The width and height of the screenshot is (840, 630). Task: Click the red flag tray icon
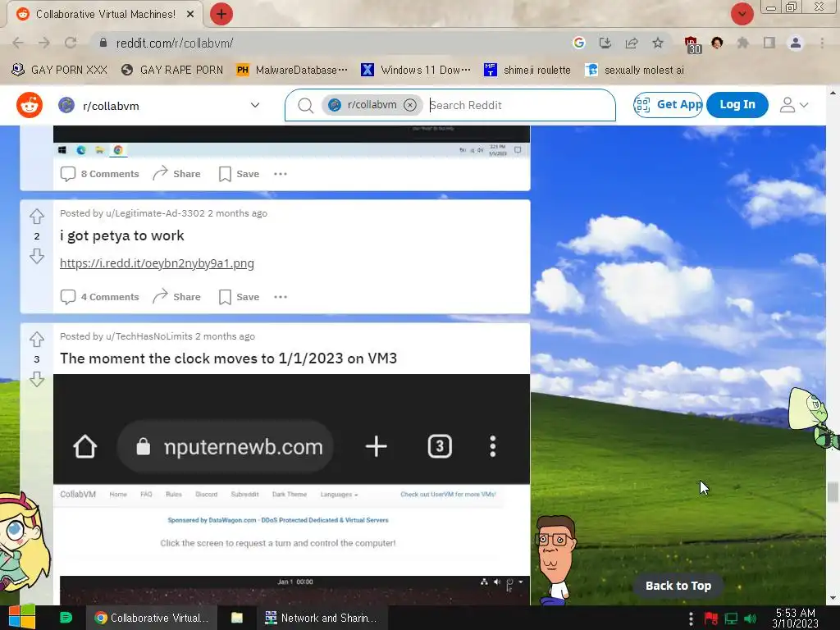pos(711,619)
